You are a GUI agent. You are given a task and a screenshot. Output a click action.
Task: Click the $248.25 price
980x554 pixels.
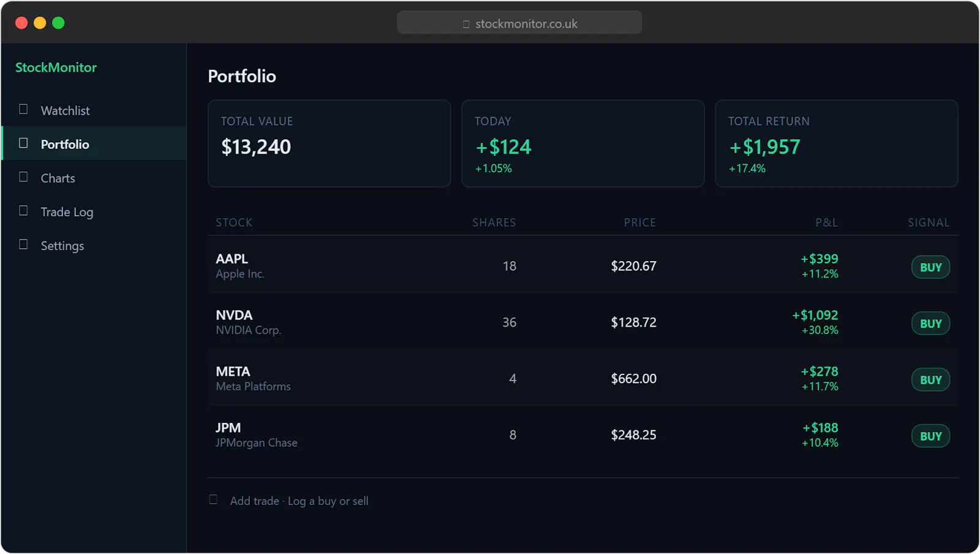pos(633,435)
